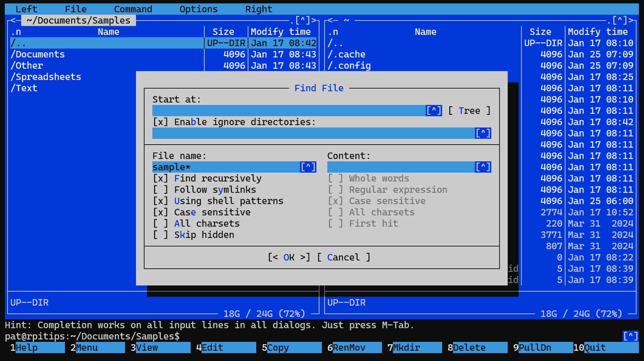Cancel the Find File dialog

click(343, 257)
